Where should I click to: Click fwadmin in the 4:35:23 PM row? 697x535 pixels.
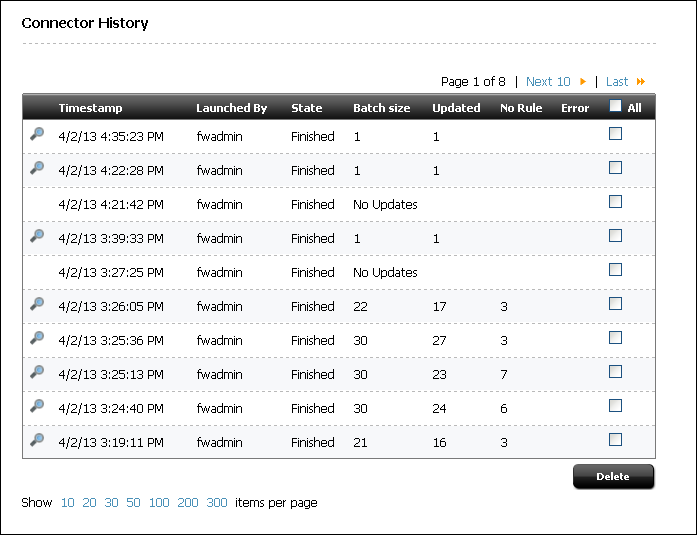220,136
